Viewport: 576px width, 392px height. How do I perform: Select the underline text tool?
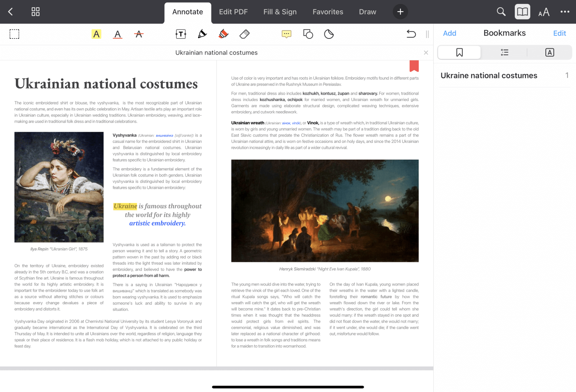tap(117, 34)
